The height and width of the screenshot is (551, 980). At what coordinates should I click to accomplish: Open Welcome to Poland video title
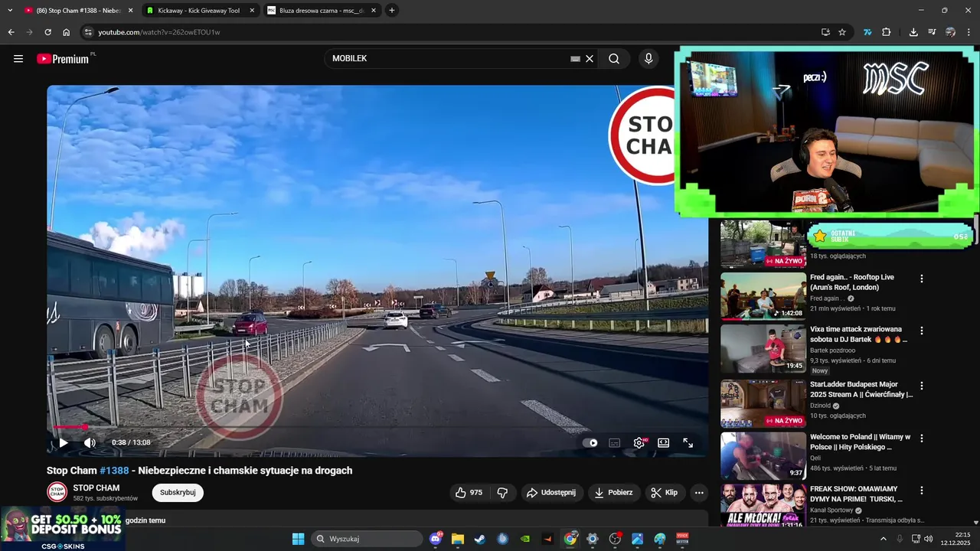point(861,442)
